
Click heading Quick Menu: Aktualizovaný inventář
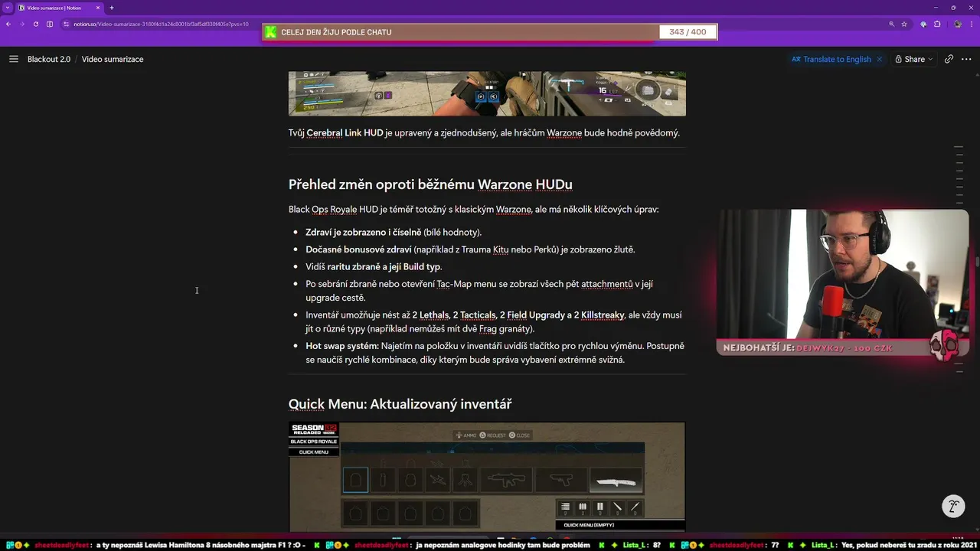(x=400, y=404)
